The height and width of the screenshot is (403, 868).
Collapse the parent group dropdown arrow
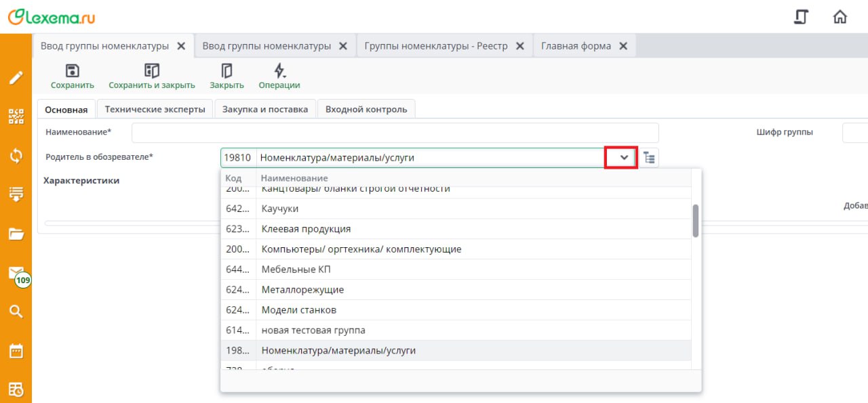pos(624,158)
